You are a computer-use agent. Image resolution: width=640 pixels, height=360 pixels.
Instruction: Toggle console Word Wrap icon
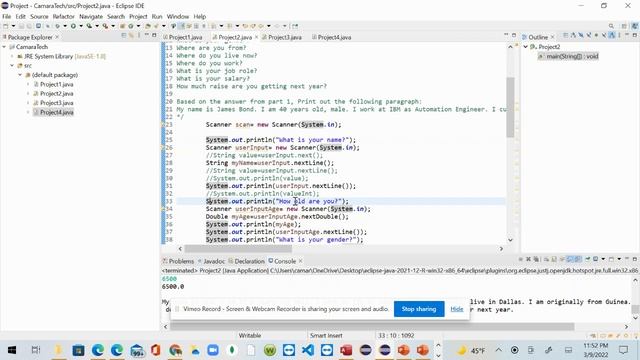(x=562, y=259)
